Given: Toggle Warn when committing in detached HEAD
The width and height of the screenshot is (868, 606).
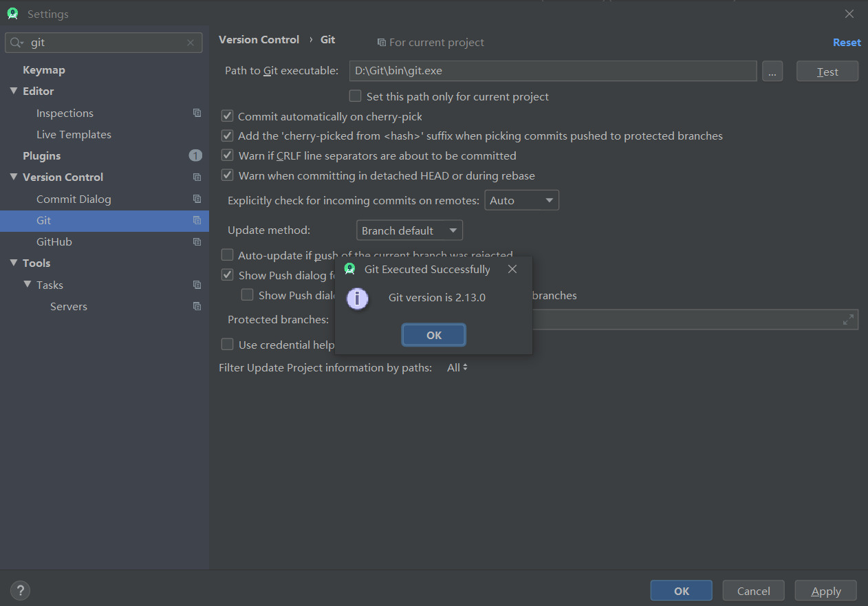Looking at the screenshot, I should pyautogui.click(x=227, y=176).
